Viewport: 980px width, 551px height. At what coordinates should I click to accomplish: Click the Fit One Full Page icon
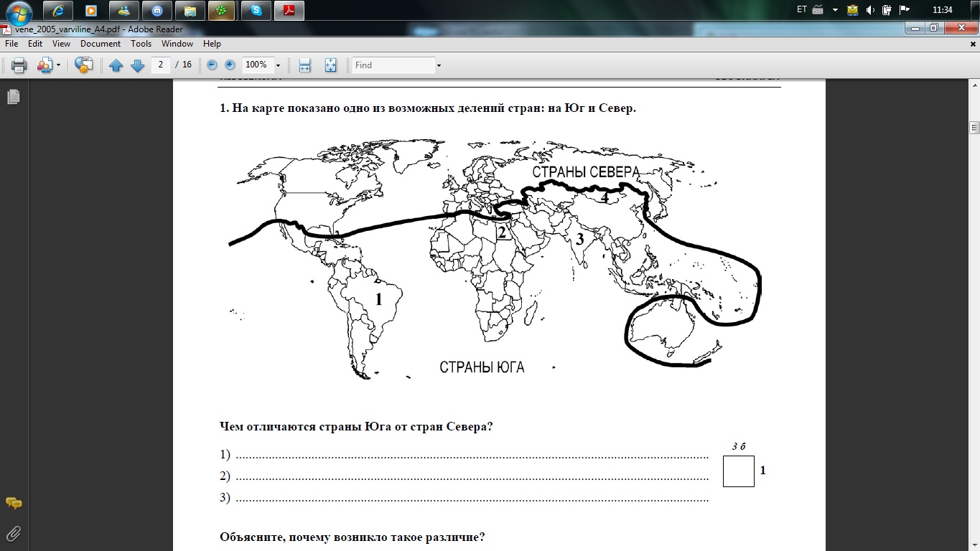[330, 65]
